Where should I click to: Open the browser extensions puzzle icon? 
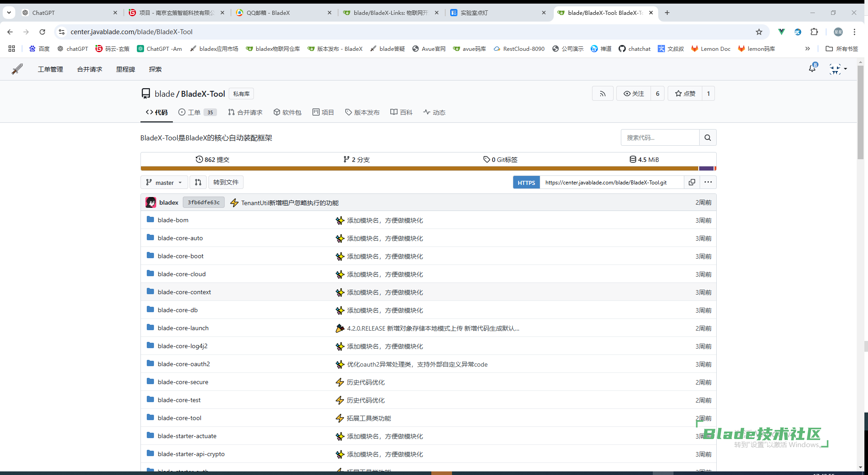click(814, 32)
